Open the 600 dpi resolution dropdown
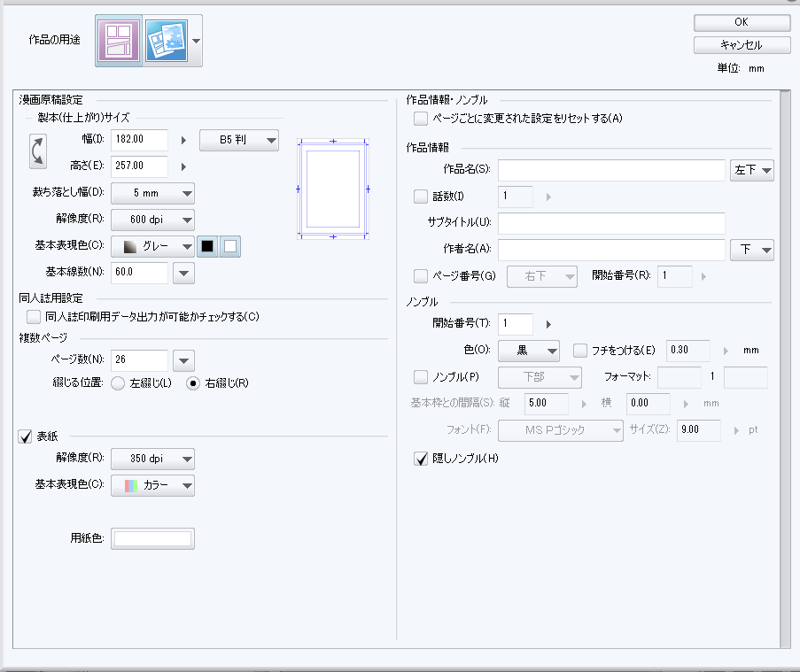 click(152, 220)
